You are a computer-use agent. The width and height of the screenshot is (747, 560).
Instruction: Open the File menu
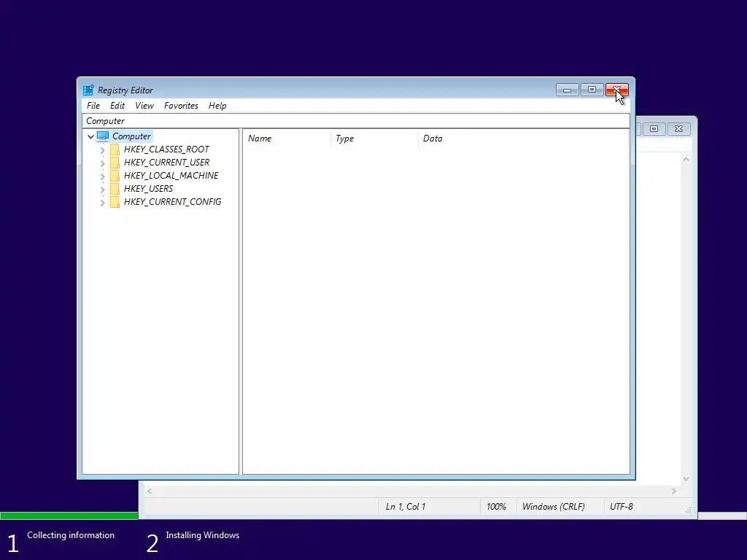tap(93, 106)
